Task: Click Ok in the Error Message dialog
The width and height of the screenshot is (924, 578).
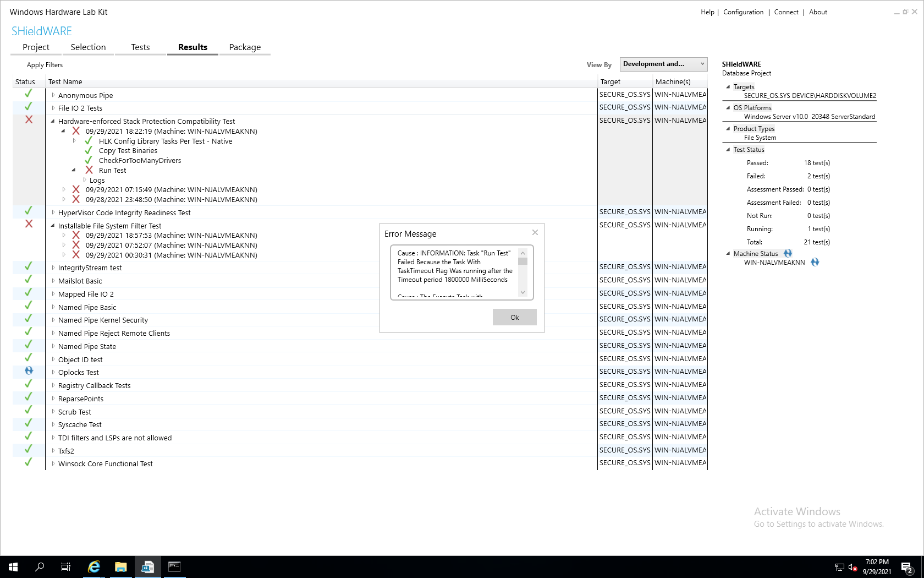Action: point(514,317)
